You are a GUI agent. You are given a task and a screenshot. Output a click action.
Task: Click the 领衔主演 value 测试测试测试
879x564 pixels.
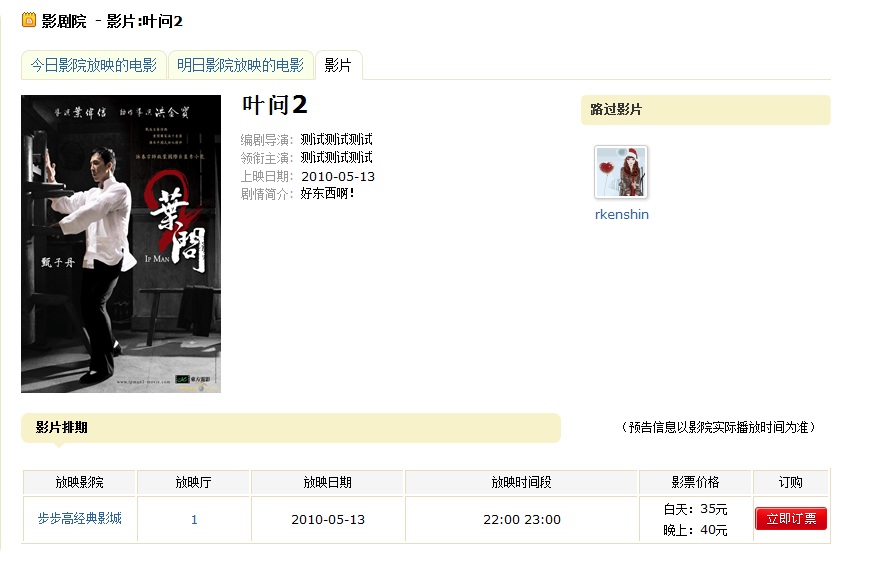(x=336, y=158)
